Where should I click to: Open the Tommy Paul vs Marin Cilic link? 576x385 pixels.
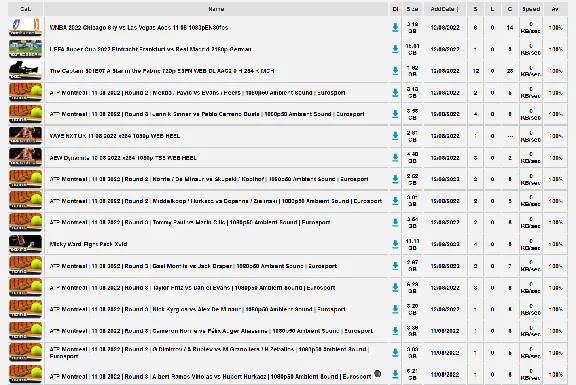pyautogui.click(x=190, y=222)
